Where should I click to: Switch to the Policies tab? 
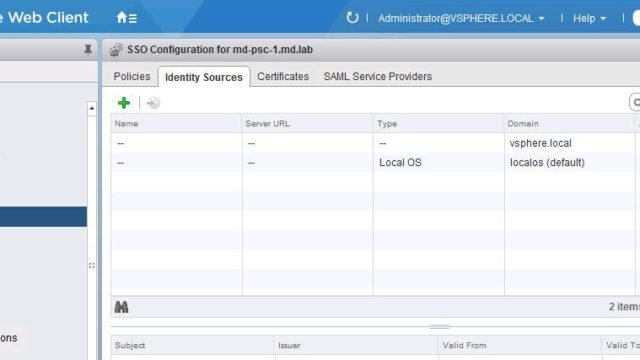(132, 76)
